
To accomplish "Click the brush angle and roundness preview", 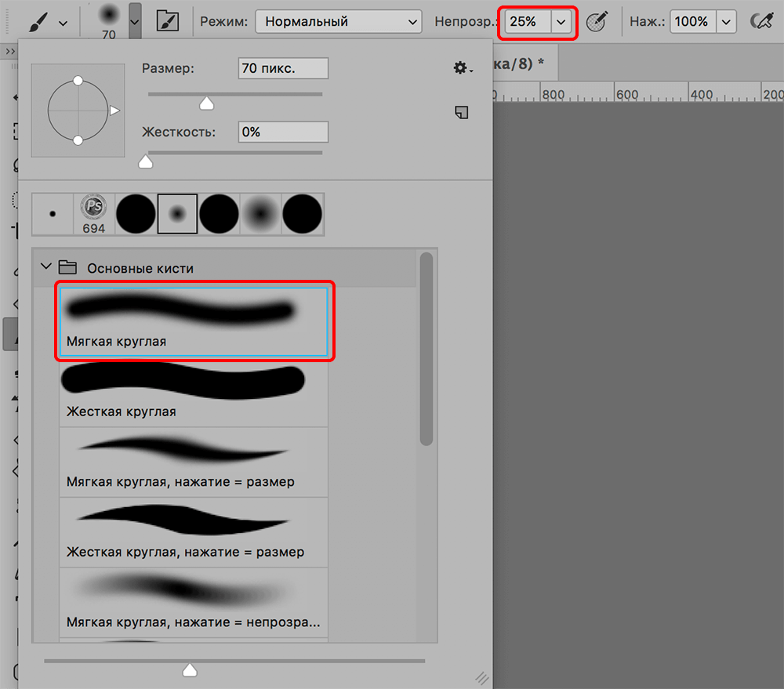I will pos(78,111).
